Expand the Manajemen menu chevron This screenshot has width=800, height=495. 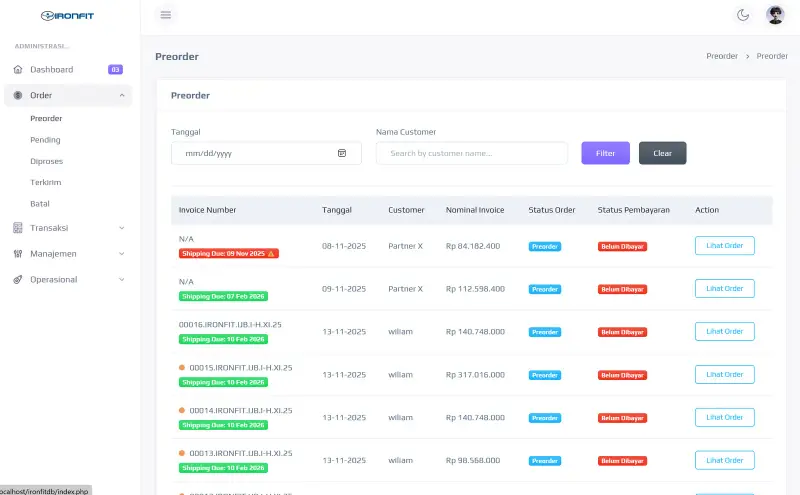point(122,254)
